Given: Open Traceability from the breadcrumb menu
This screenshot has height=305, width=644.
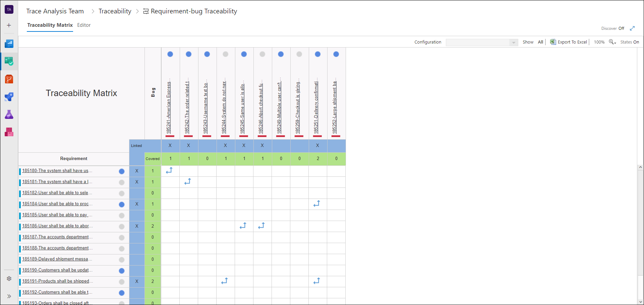Looking at the screenshot, I should click(115, 11).
